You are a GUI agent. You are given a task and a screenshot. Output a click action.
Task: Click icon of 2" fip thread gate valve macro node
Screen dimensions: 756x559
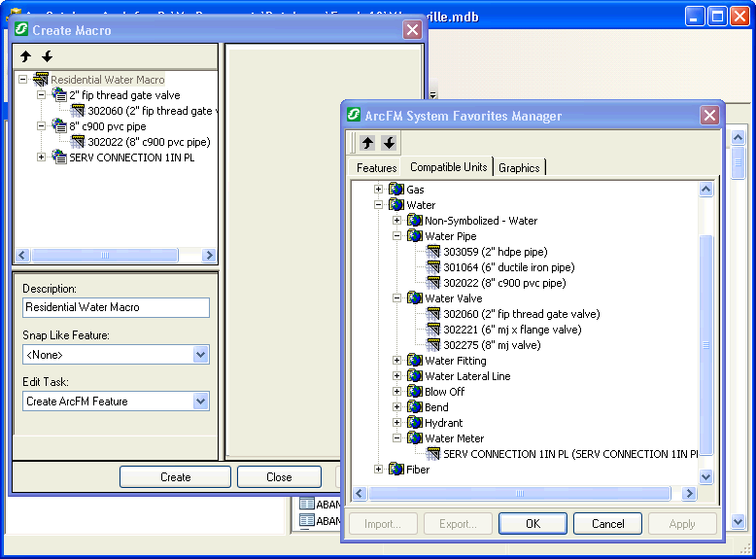[59, 95]
